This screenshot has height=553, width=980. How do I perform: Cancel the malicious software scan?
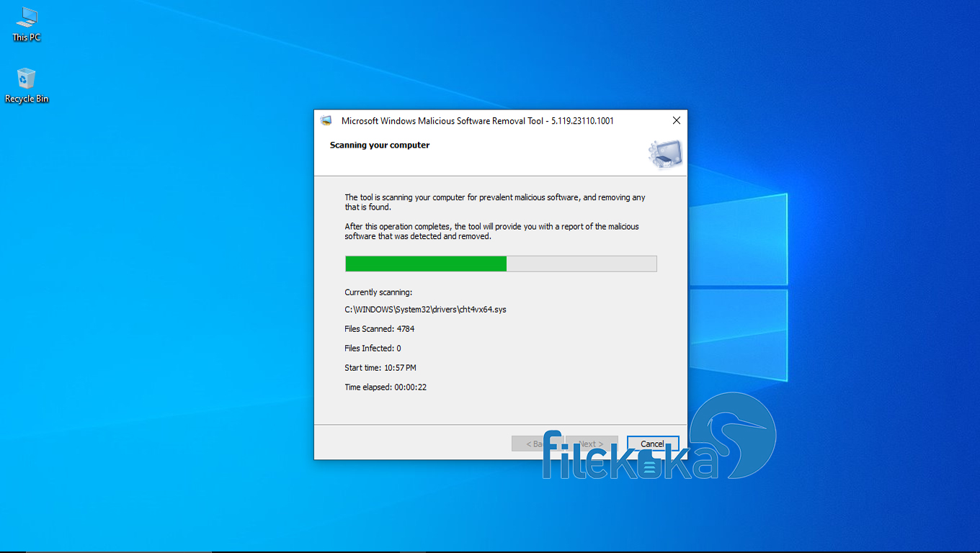653,444
